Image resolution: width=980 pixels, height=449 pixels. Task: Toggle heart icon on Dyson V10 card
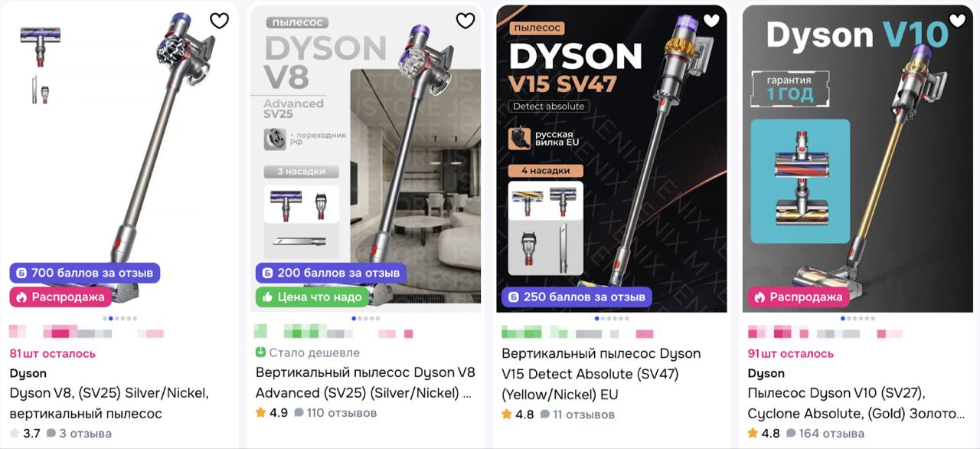(x=957, y=21)
